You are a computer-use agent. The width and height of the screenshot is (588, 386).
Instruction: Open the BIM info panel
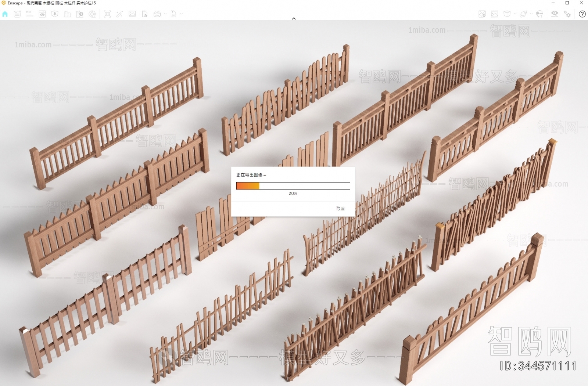coord(29,14)
